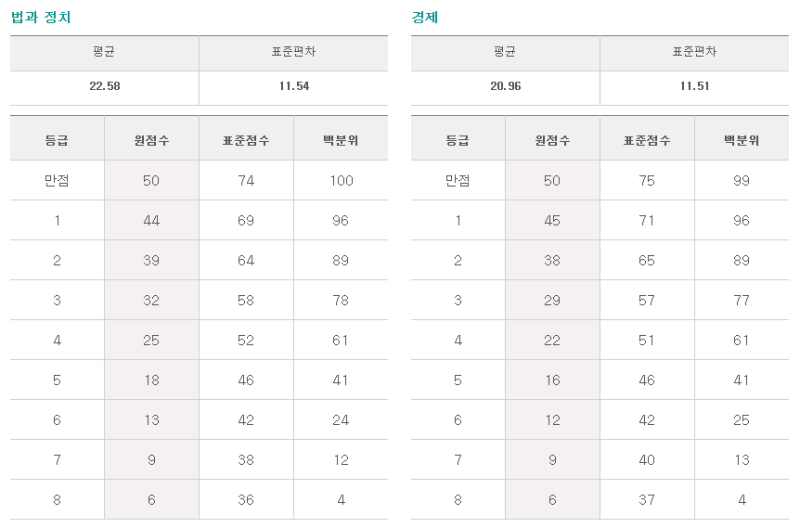Click standard score 58 in 법과 정치 table

(246, 300)
